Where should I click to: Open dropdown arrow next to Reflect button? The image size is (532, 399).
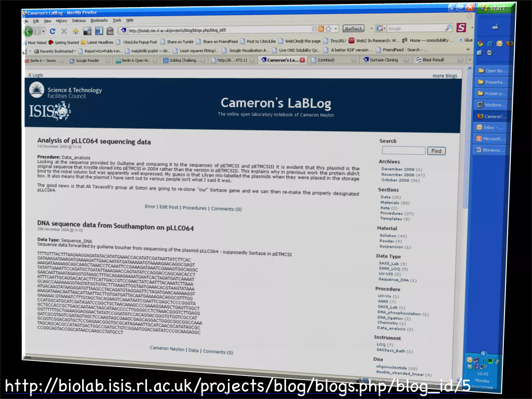(x=371, y=28)
